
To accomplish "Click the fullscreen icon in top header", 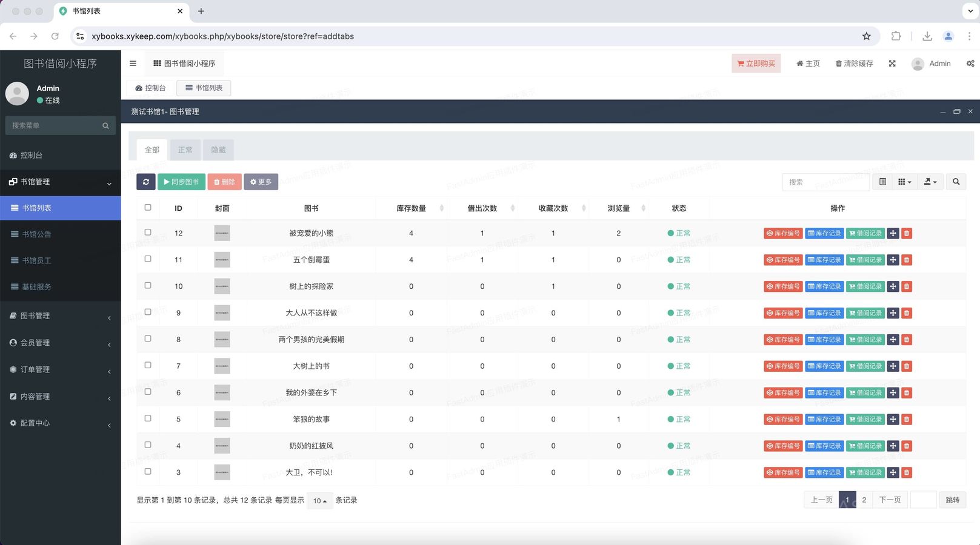I will pos(892,64).
